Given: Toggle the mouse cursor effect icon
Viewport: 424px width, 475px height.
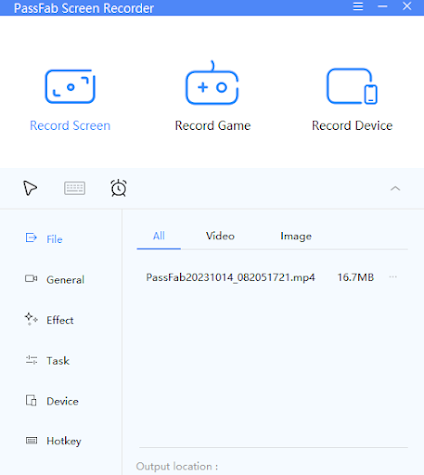Looking at the screenshot, I should tap(30, 188).
